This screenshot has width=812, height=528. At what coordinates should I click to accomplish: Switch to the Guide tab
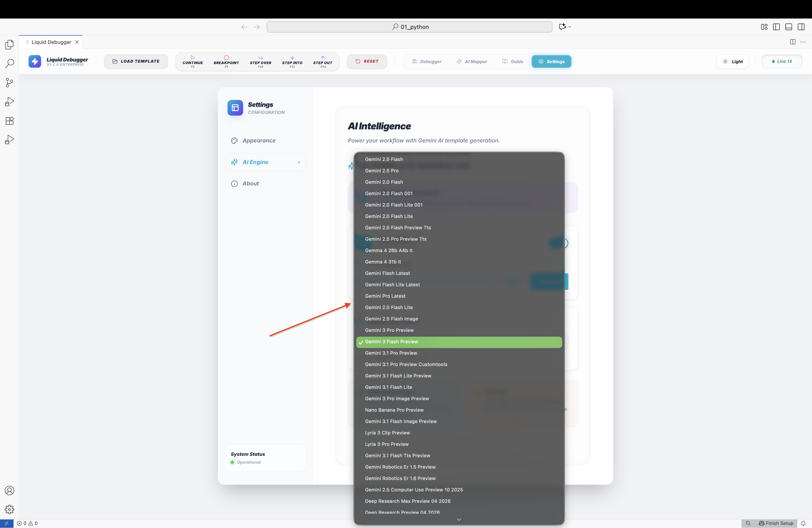pos(513,62)
